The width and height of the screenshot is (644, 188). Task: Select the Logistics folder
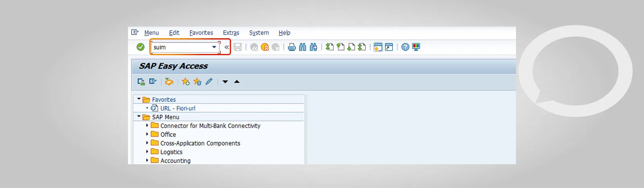171,152
